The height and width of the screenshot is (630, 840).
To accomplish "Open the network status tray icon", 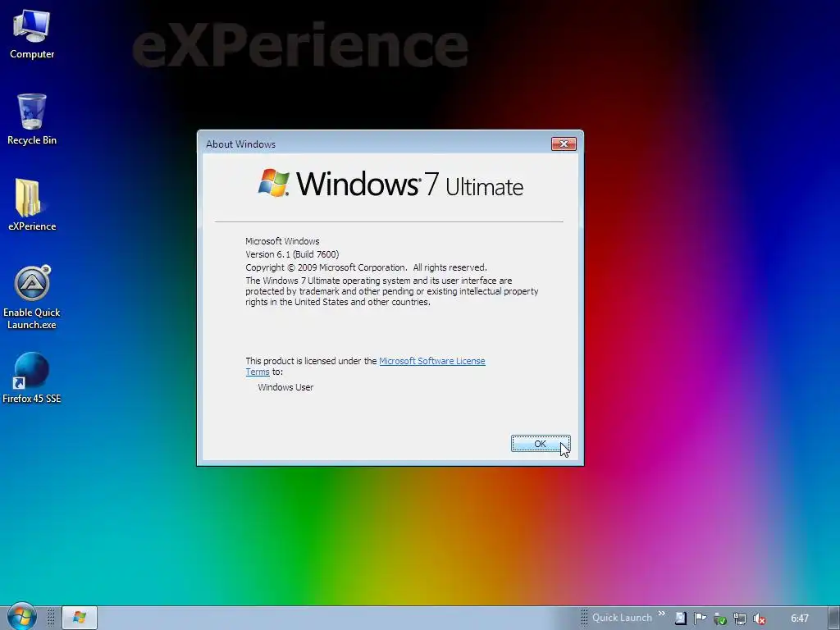I will (739, 619).
